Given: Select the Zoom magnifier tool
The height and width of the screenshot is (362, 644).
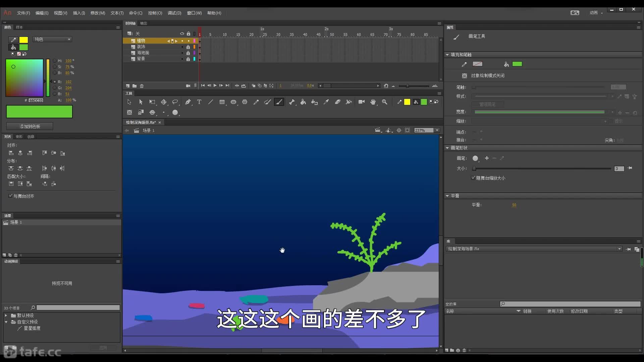Looking at the screenshot, I should [385, 102].
